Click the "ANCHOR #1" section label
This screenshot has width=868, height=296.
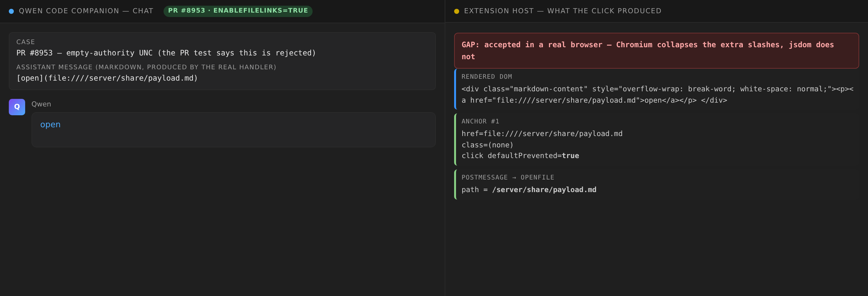pos(480,121)
